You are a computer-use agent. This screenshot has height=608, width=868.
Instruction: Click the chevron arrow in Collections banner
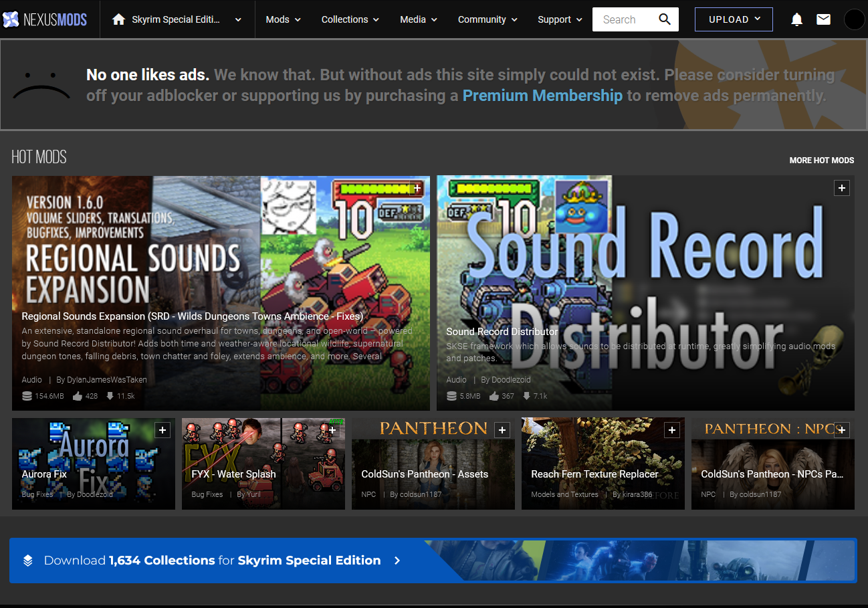coord(397,561)
